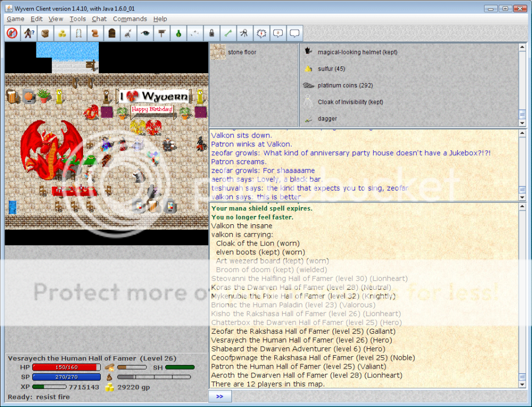This screenshot has width=532, height=407.
Task: Click the command input field
Action: (x=379, y=396)
